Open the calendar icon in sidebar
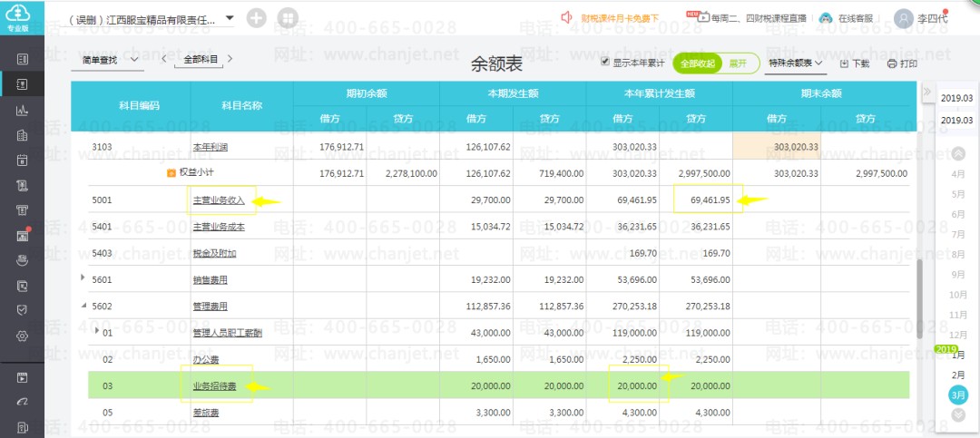 coord(23,160)
